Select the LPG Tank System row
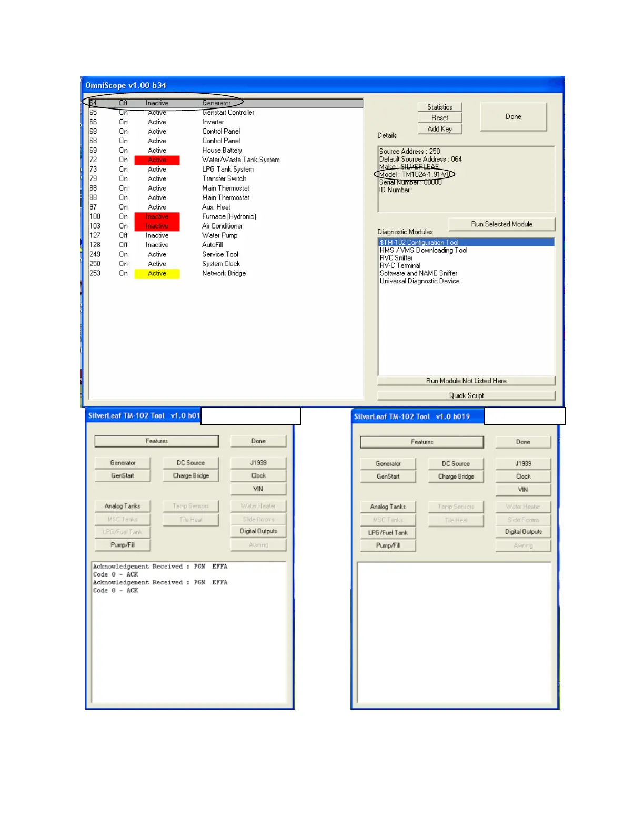Image resolution: width=644 pixels, height=834 pixels. tap(226, 170)
